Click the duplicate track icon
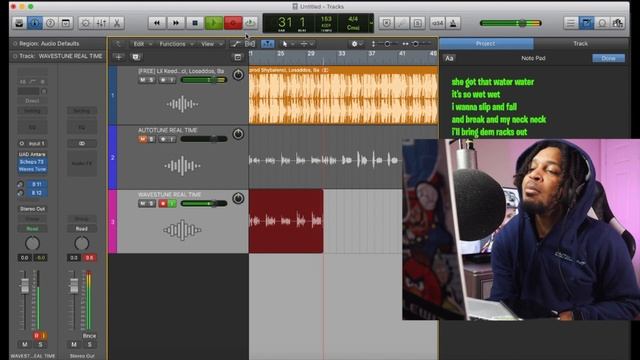Screen dimensions: 640x360 click(136, 57)
